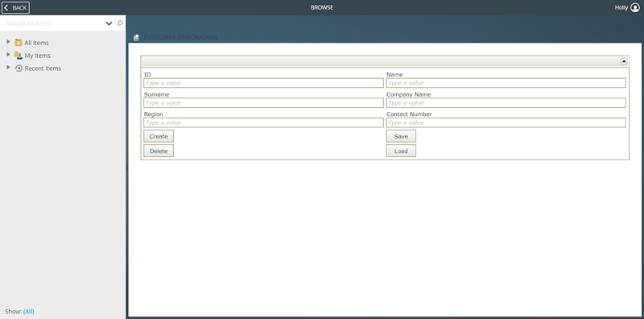Click the Surname label
This screenshot has width=644, height=319.
coord(156,94)
